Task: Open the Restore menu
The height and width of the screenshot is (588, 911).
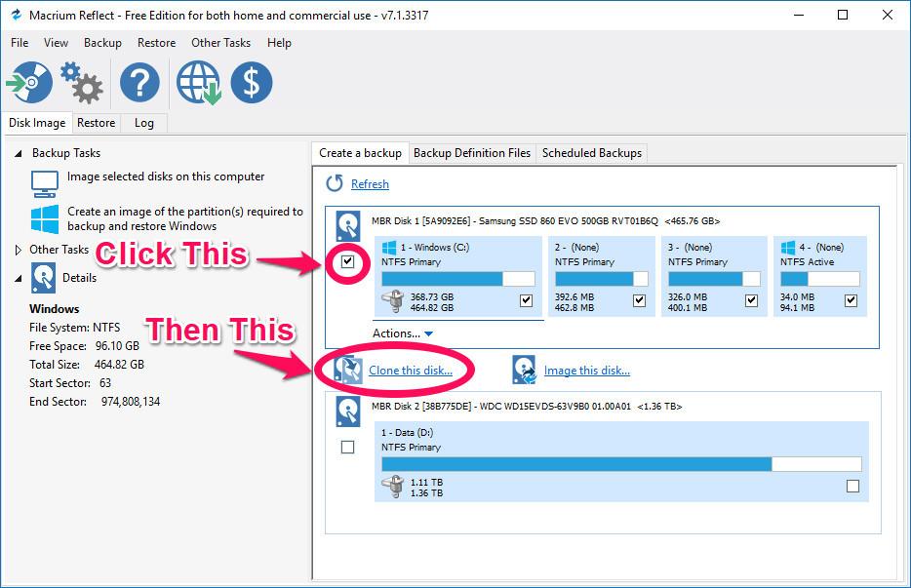Action: [156, 42]
